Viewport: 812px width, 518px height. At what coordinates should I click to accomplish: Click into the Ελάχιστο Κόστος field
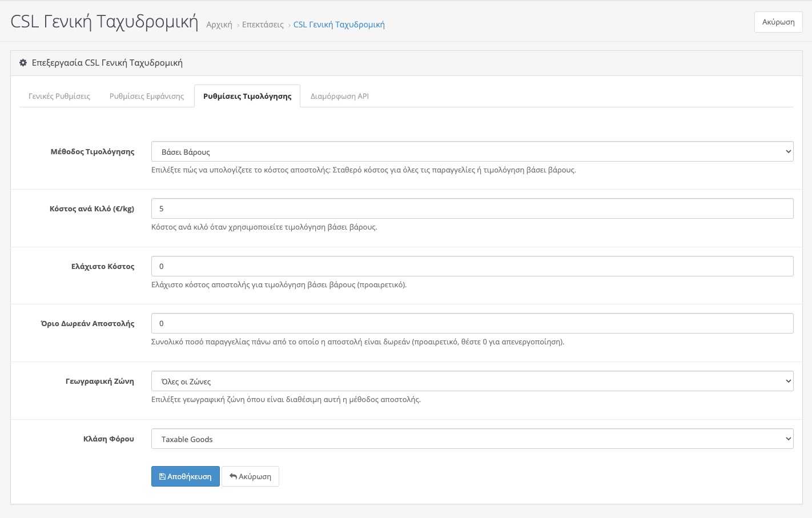tap(472, 266)
